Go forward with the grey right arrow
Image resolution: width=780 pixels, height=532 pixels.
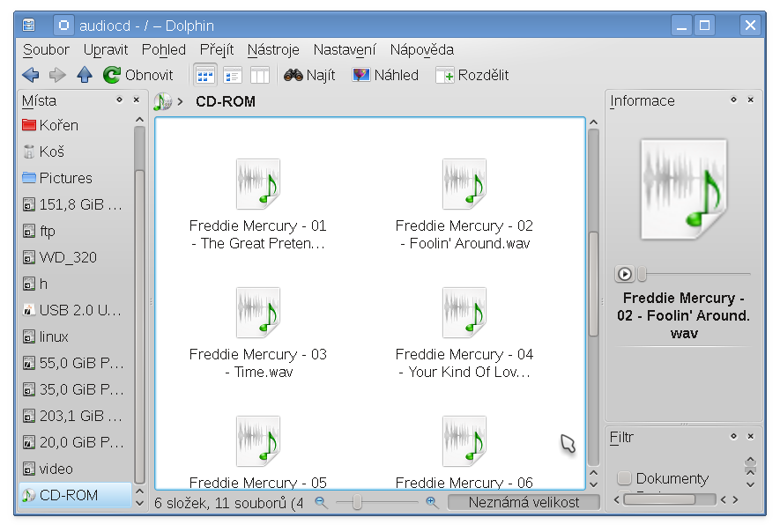tap(57, 75)
